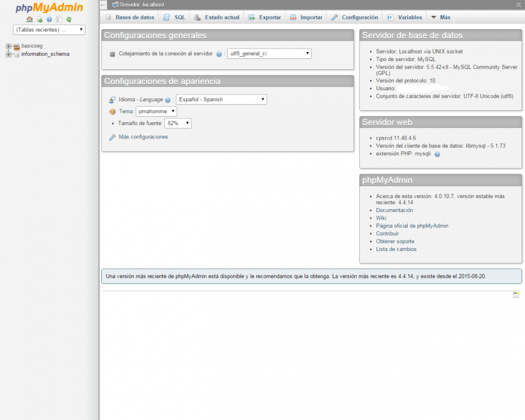Screen dimensions: 525x420
Task: Click the language icon beside Idioma
Action: (113, 100)
